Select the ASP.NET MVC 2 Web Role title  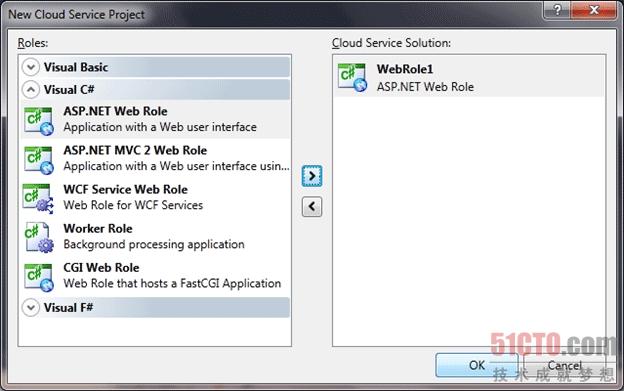click(135, 150)
